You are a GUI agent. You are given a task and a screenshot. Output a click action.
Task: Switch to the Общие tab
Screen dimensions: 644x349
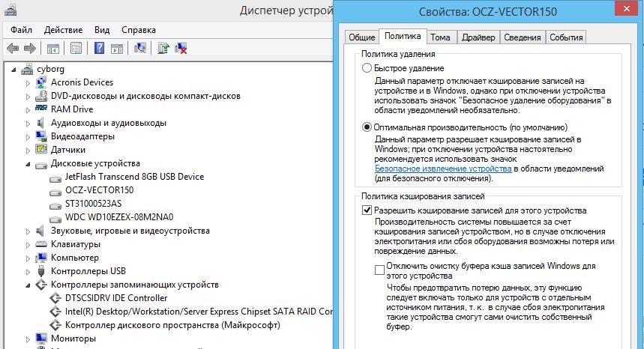pyautogui.click(x=362, y=37)
